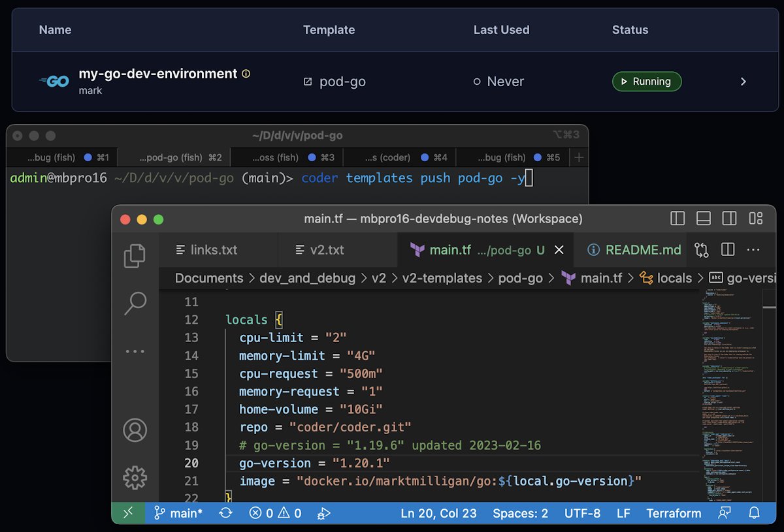Click the Open Changes diff icon beside README.md
This screenshot has width=784, height=532.
(700, 249)
